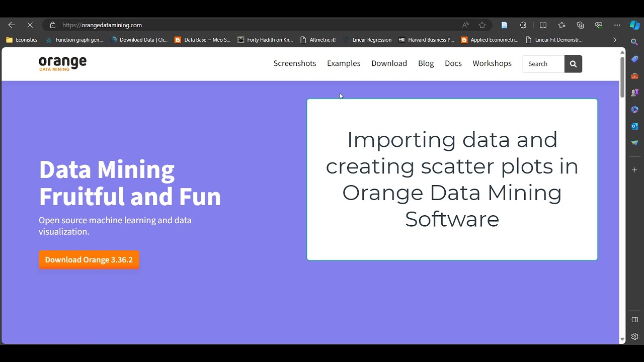Open sidebar settings gear
644x362 pixels.
click(x=634, y=336)
